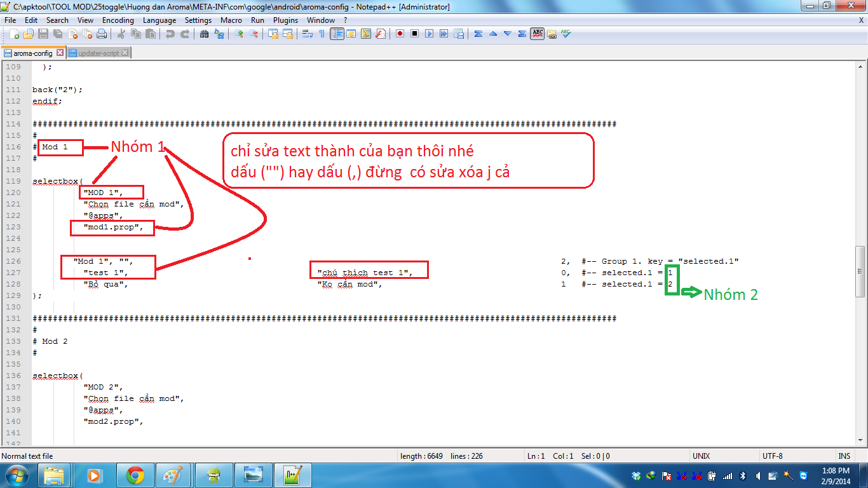Click the X at menu bar right end
868x488 pixels.
(x=862, y=20)
